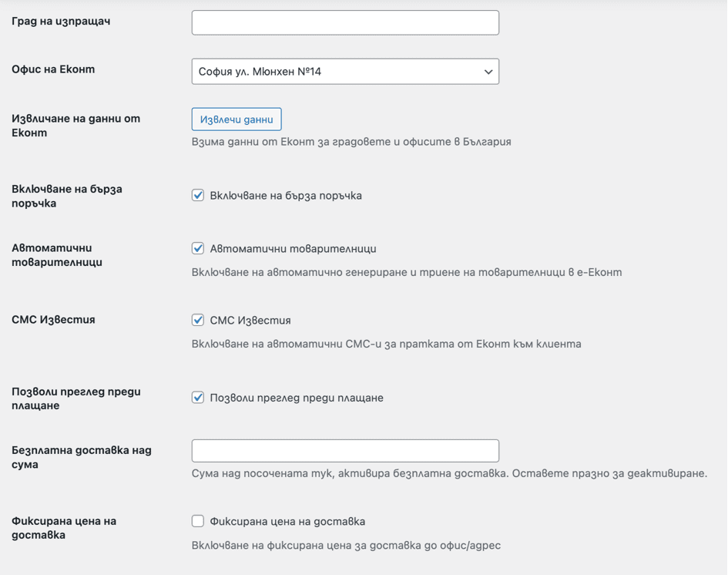Enable Фиксирана цена на доставка
Viewport: 728px width, 575px height.
pyautogui.click(x=198, y=521)
